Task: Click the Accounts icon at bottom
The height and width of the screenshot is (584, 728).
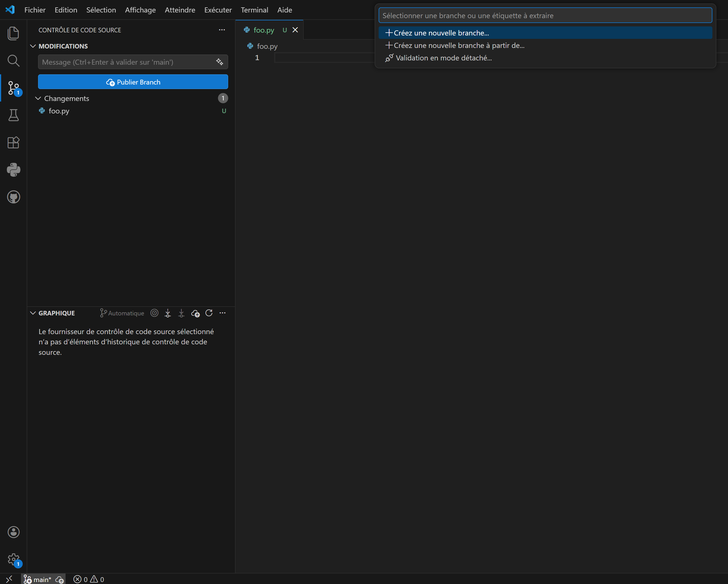Action: point(14,532)
